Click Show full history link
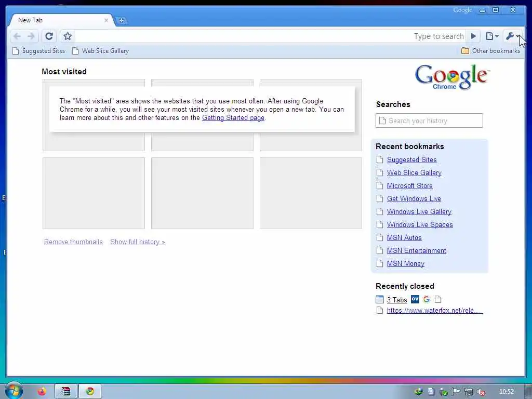Image resolution: width=532 pixels, height=399 pixels. 137,242
